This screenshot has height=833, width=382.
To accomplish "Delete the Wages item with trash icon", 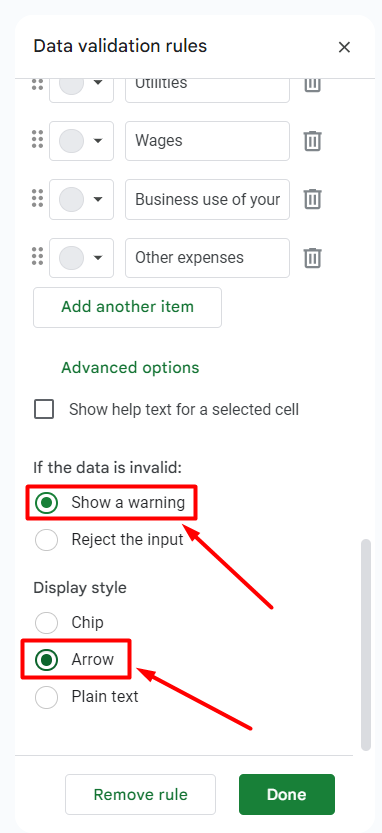I will [312, 141].
